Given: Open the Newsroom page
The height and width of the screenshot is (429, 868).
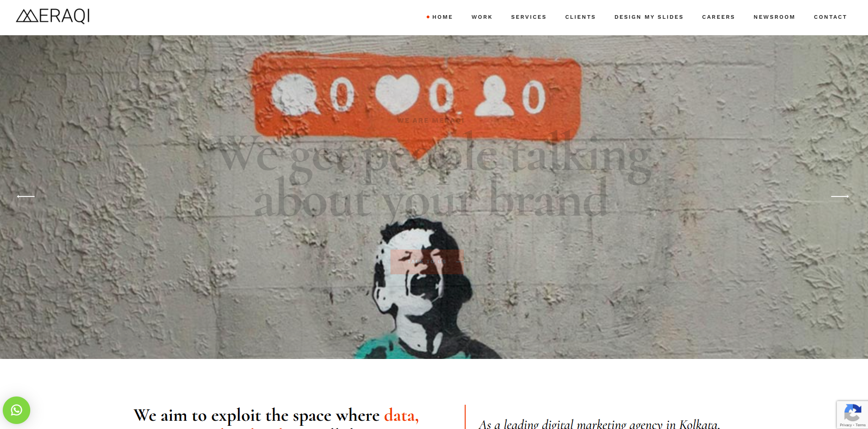Looking at the screenshot, I should click(x=774, y=17).
